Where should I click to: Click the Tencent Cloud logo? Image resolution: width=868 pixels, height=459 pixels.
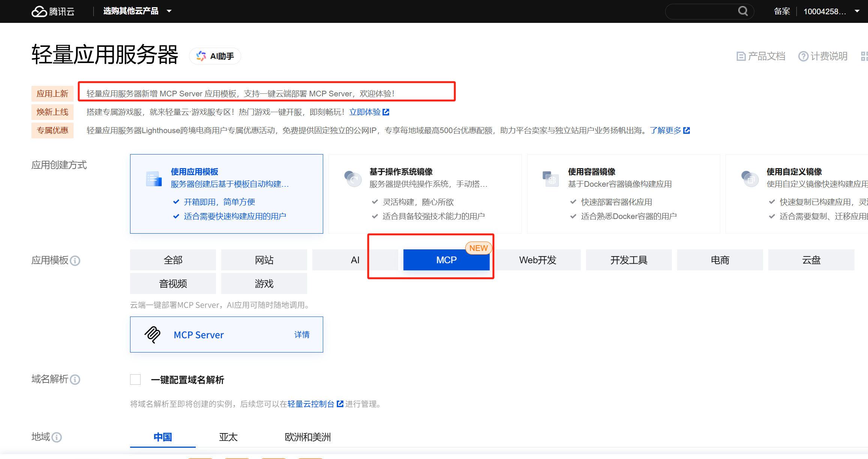(x=53, y=11)
